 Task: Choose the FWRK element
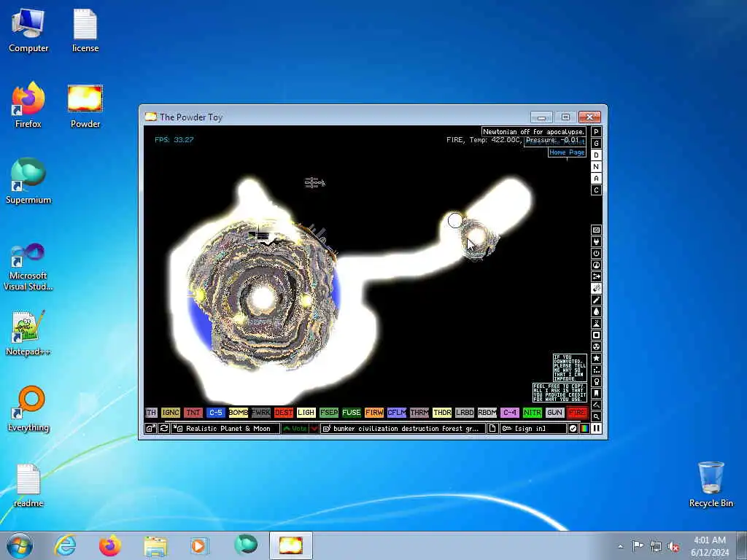tap(261, 413)
